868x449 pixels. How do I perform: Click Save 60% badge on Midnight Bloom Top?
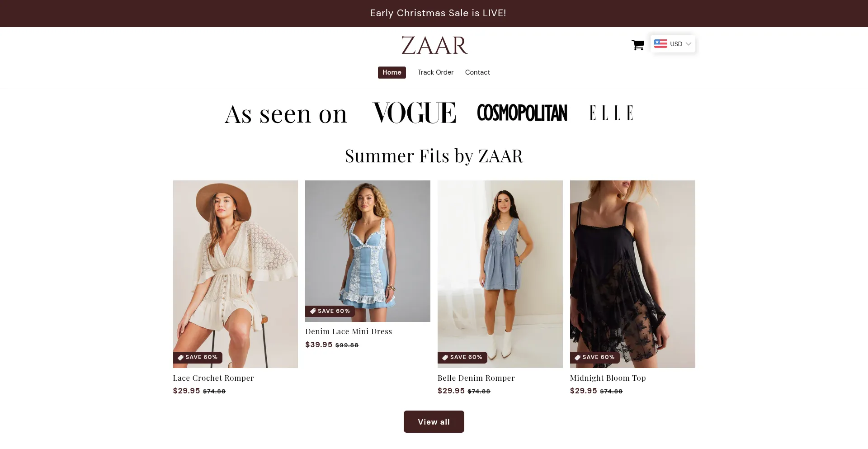594,357
